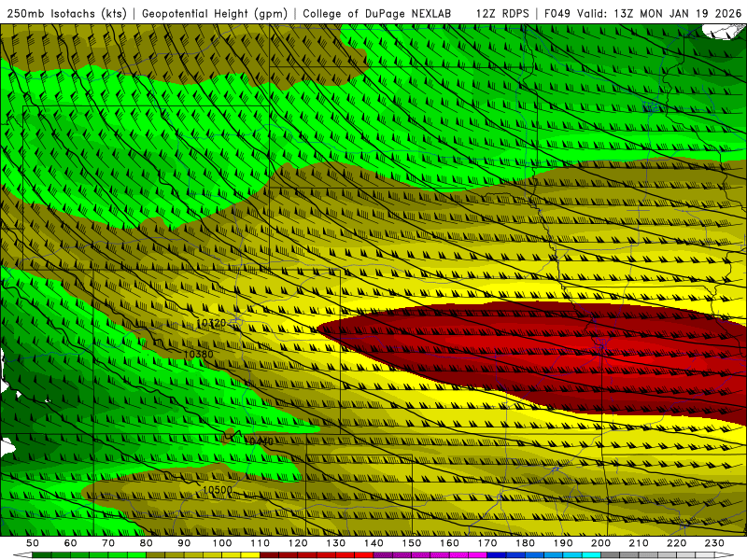Click the dark red swatch right of 110

point(269,555)
